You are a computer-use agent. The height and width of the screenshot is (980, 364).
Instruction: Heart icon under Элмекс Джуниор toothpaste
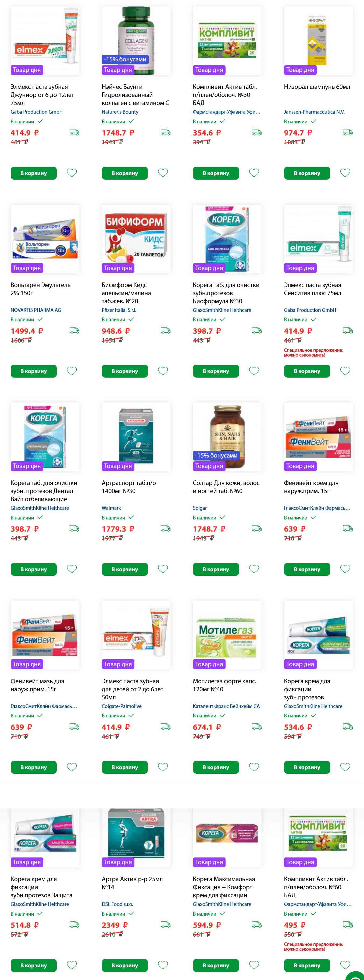tap(72, 173)
